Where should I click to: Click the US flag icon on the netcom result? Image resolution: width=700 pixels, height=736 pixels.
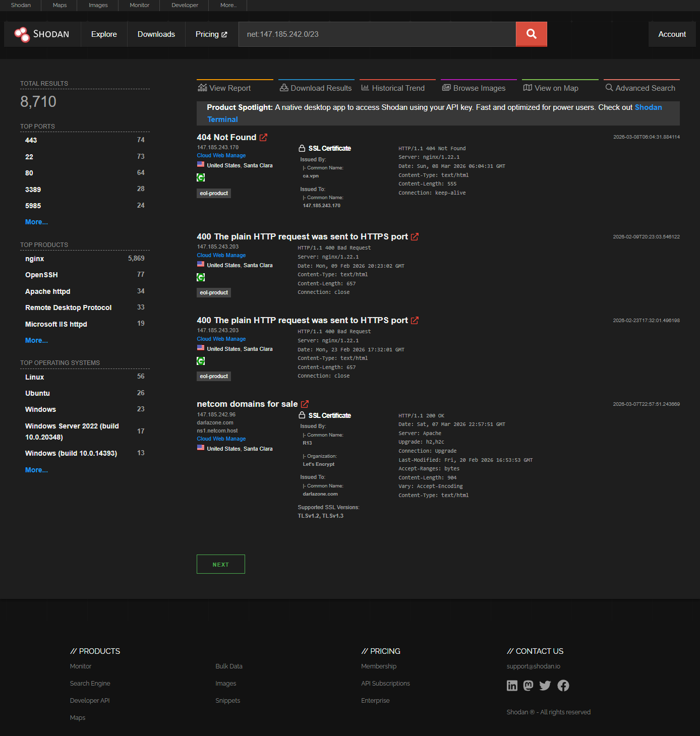(x=200, y=448)
